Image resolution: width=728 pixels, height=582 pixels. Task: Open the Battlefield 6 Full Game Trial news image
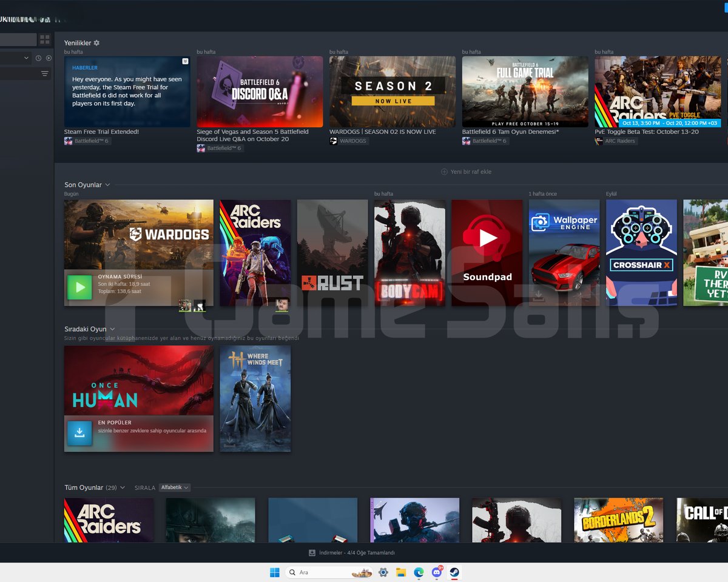(x=525, y=92)
